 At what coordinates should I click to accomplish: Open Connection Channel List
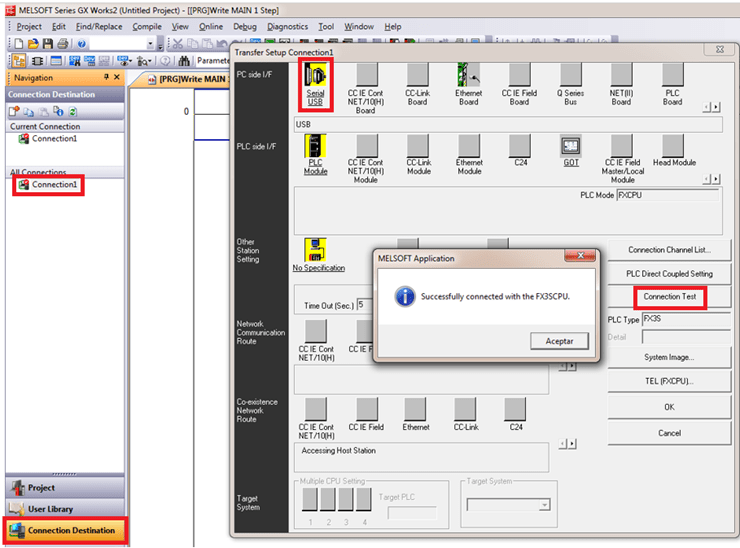pos(669,250)
